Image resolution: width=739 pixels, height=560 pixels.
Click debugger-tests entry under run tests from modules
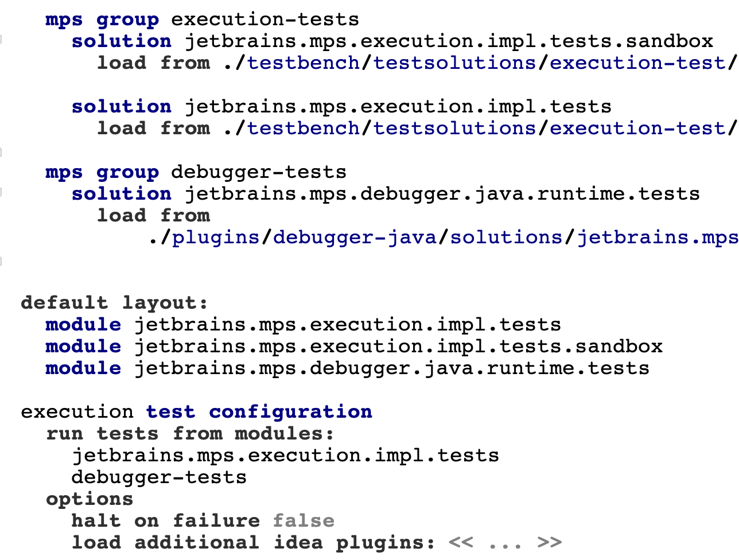pyautogui.click(x=159, y=477)
